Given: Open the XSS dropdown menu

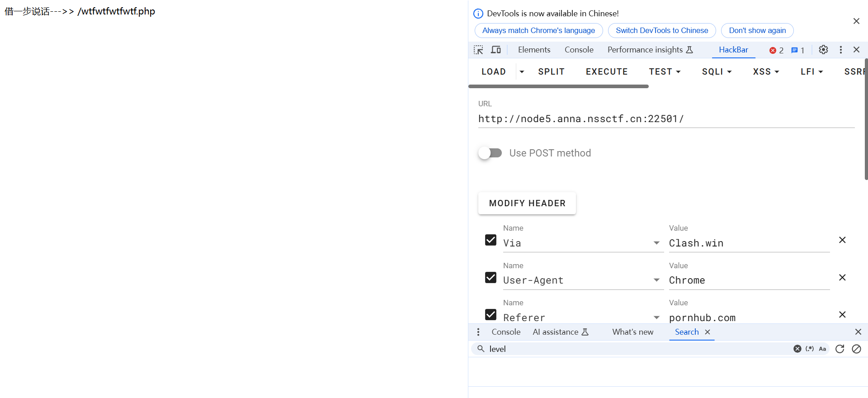Looking at the screenshot, I should (766, 71).
